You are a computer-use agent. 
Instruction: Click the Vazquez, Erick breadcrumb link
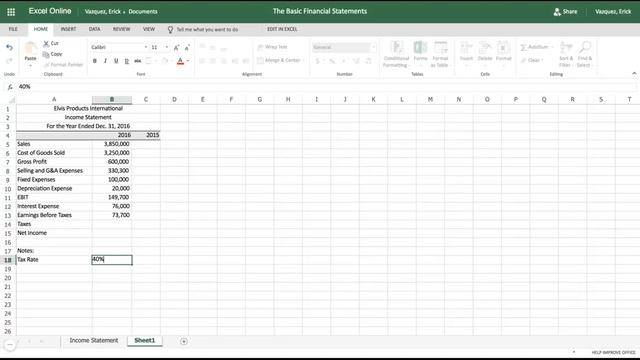click(x=102, y=11)
